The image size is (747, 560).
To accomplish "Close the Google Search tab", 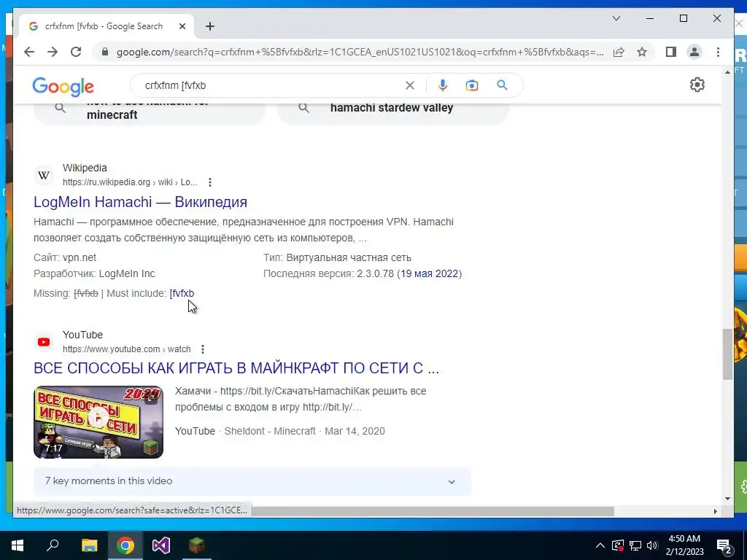I will pos(182,27).
